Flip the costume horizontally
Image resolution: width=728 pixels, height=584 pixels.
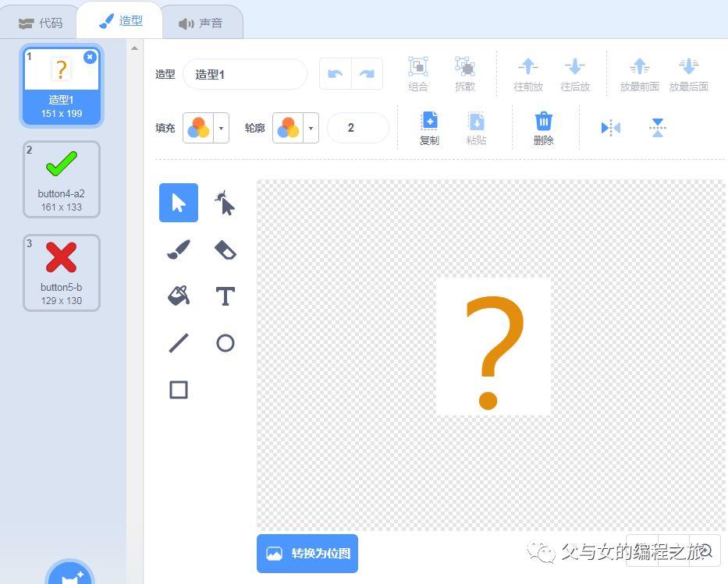click(x=610, y=128)
